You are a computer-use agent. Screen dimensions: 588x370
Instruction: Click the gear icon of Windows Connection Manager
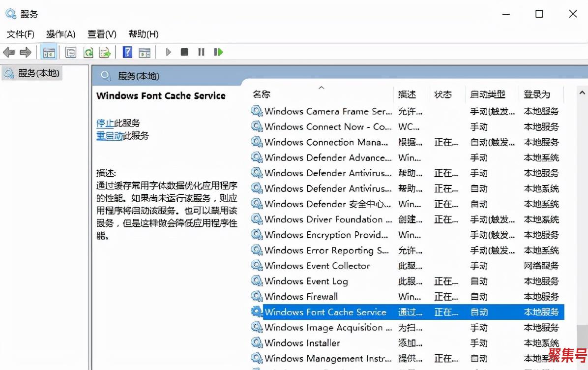[257, 142]
